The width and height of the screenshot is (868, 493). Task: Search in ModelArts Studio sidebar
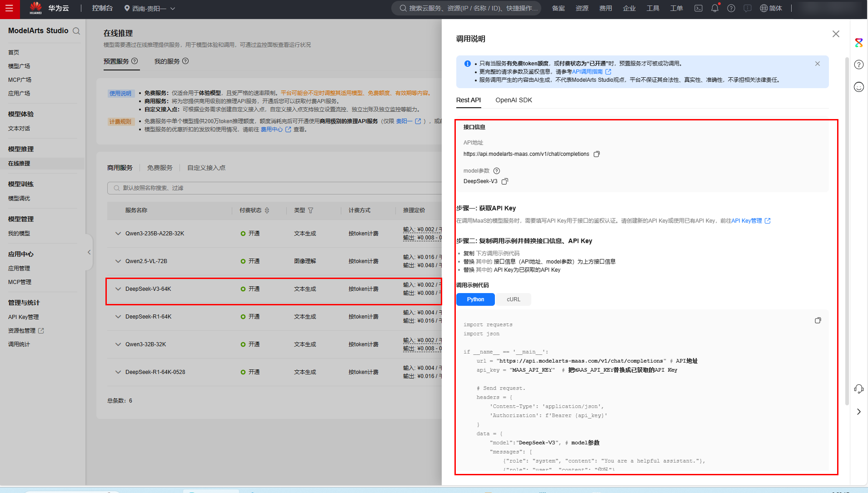pos(76,31)
